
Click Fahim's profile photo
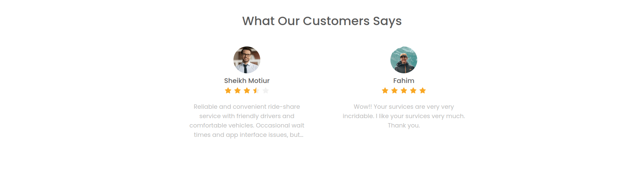[x=404, y=60]
